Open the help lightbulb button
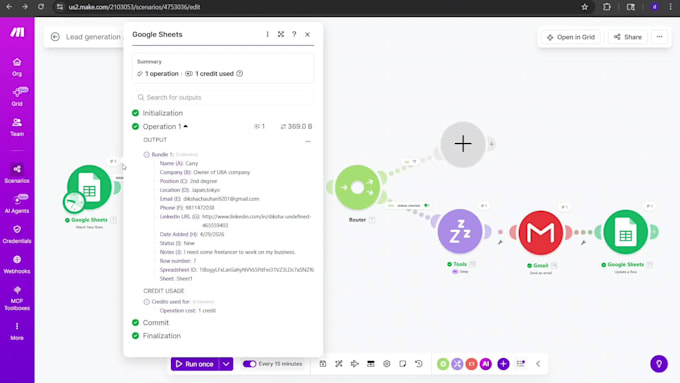Image resolution: width=680 pixels, height=383 pixels. [659, 364]
